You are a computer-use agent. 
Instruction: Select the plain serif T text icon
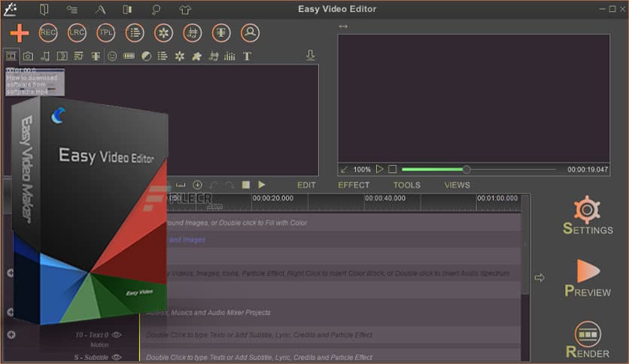[247, 56]
